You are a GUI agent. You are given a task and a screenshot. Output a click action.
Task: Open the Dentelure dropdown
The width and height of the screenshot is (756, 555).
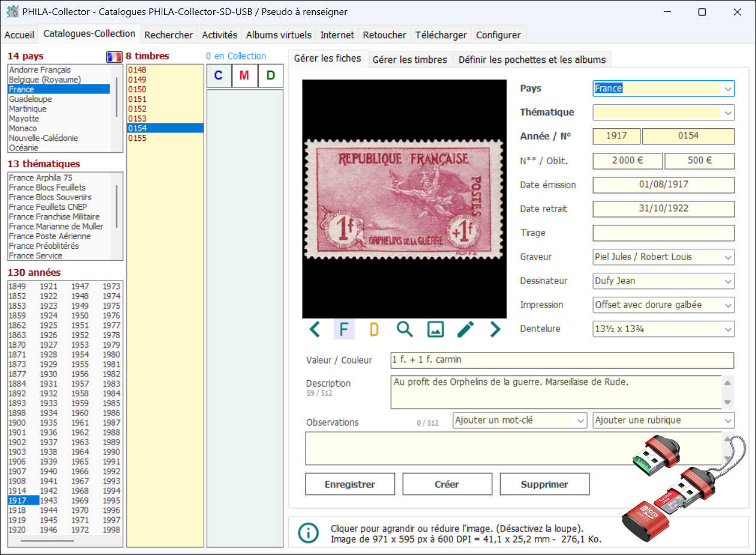click(728, 329)
